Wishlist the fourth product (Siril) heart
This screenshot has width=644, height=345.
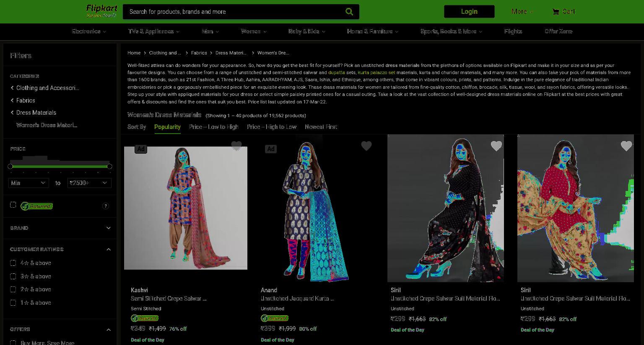tap(626, 146)
